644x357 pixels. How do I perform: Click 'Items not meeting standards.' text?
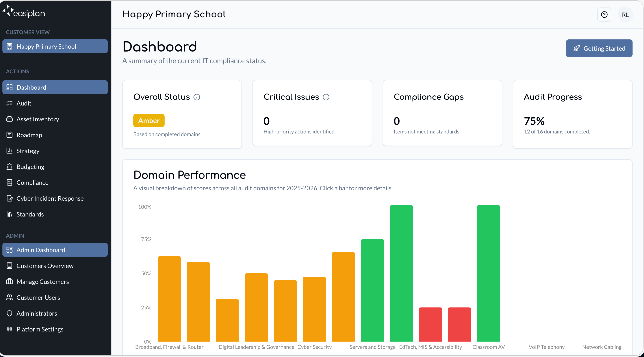427,131
